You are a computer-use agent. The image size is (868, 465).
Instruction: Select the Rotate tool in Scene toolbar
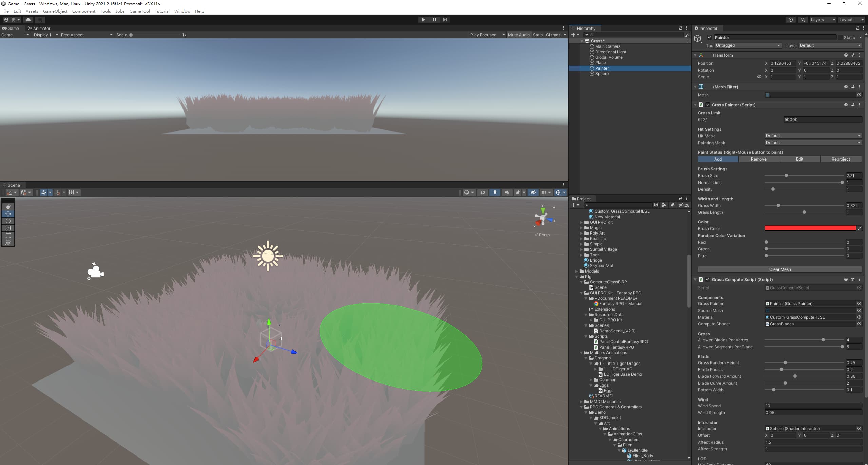(8, 221)
